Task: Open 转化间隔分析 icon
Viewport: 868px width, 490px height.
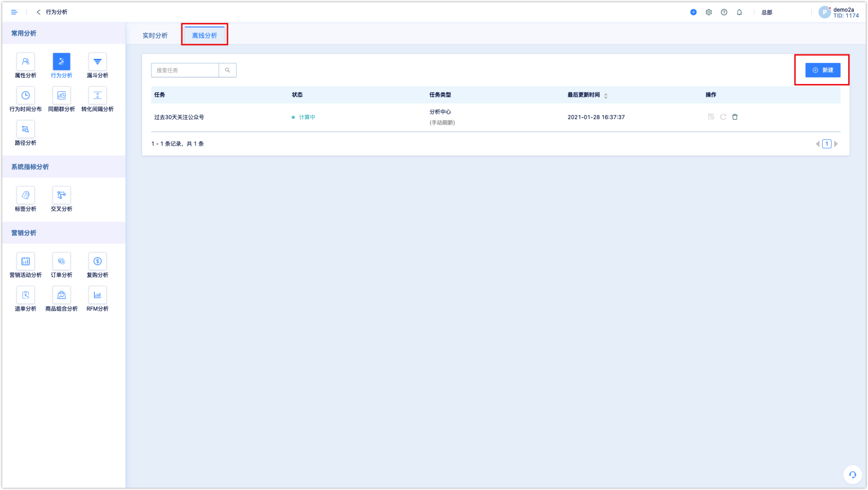Action: point(97,95)
